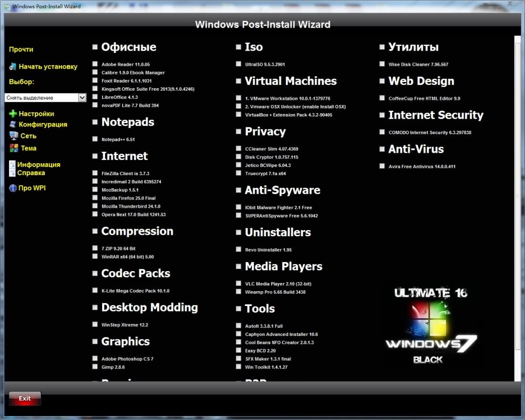Click the Конфигурация icon
This screenshot has width=525, height=420.
(13, 124)
